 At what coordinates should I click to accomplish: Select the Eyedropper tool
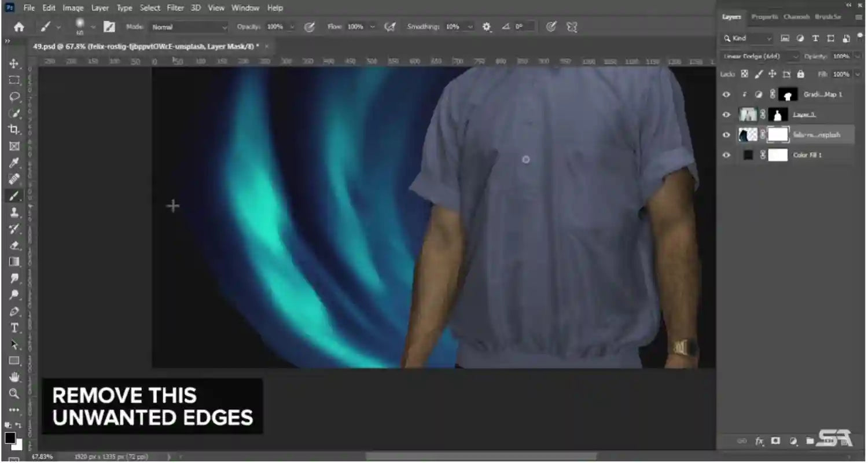click(14, 163)
